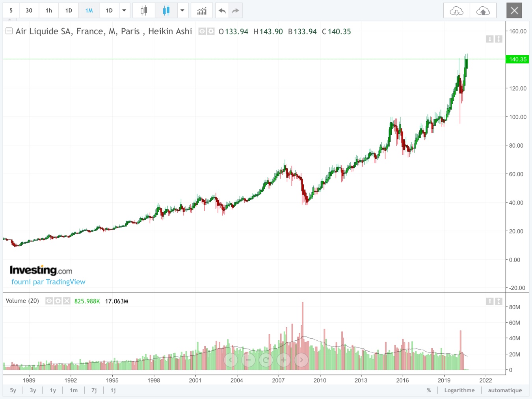Toggle percent scale mode
This screenshot has width=532, height=399.
pos(429,390)
